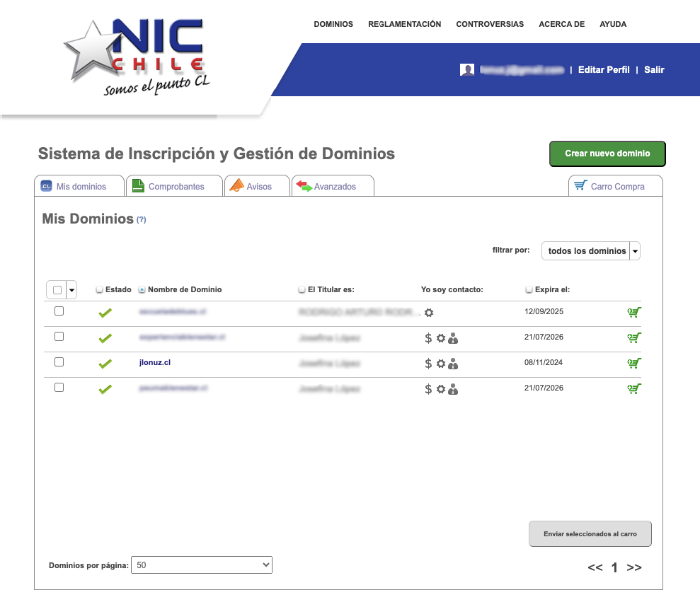This screenshot has width=700, height=607.
Task: Click the user avatar icon in header
Action: [x=467, y=69]
